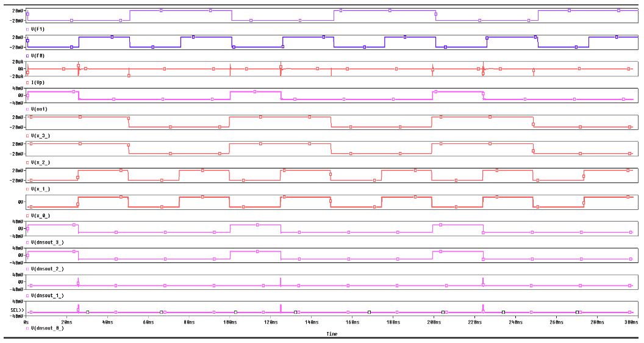Click the 280ns time axis label
Viewport: 644px width, 343px height.
(x=597, y=322)
